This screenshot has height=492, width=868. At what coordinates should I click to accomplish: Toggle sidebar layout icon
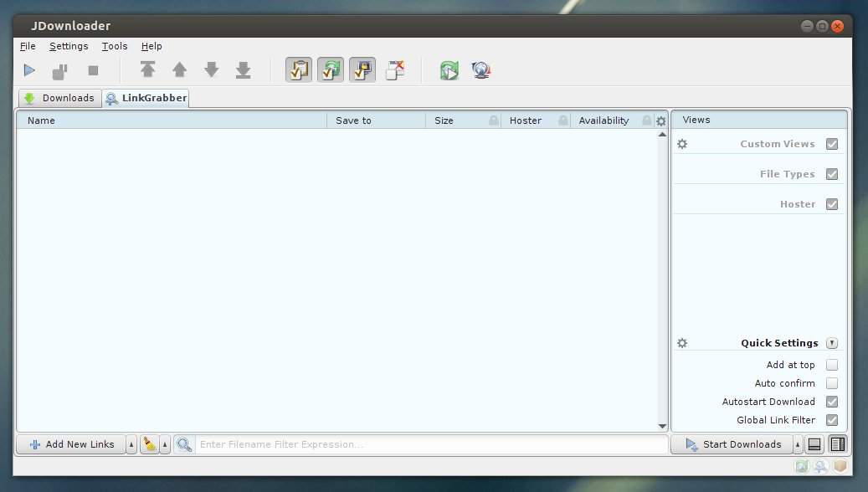click(x=838, y=443)
